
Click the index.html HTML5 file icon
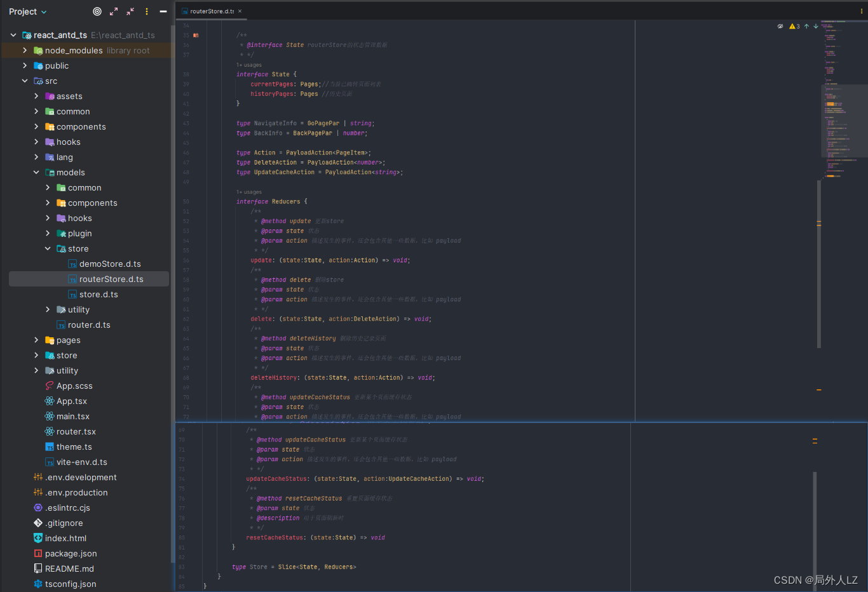[38, 538]
